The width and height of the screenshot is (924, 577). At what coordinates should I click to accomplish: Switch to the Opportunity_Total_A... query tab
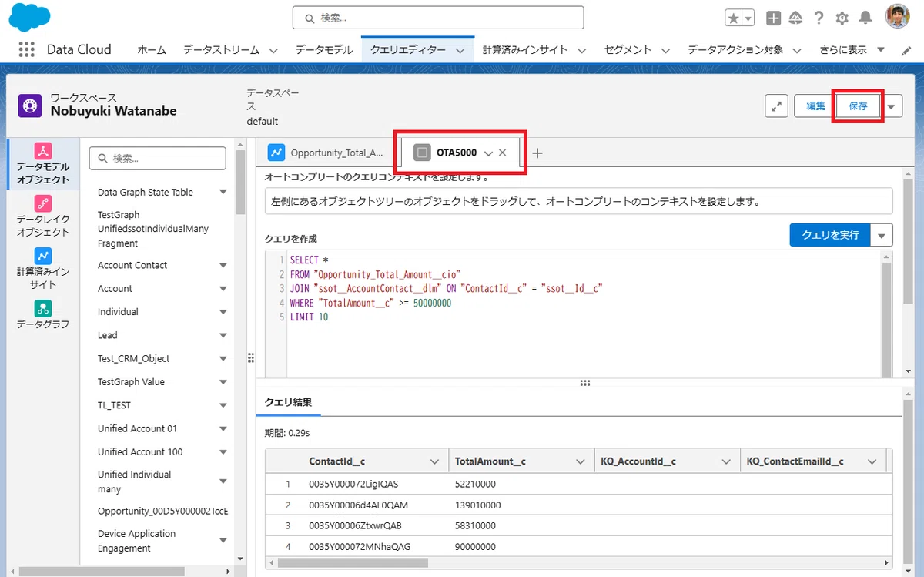point(327,153)
